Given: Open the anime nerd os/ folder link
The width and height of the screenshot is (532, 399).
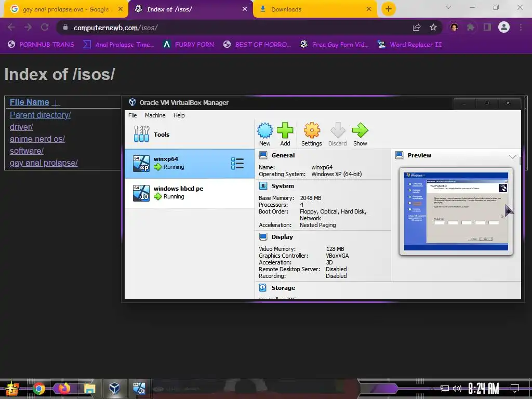Looking at the screenshot, I should (x=37, y=139).
